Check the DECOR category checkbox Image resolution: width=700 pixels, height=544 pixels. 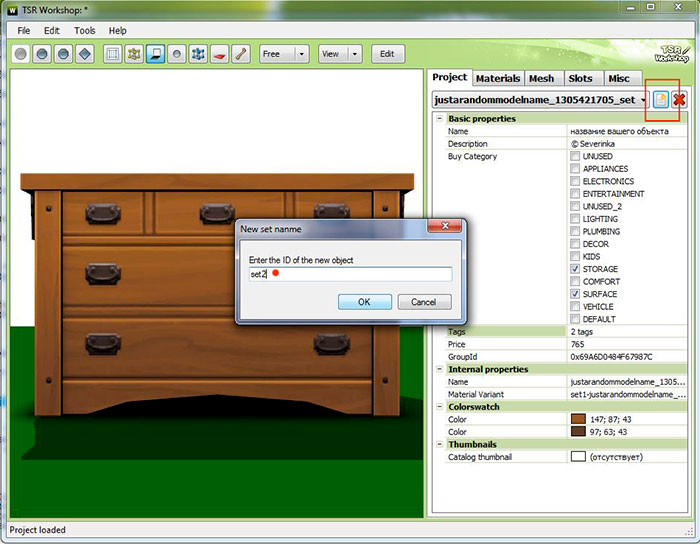tap(575, 244)
